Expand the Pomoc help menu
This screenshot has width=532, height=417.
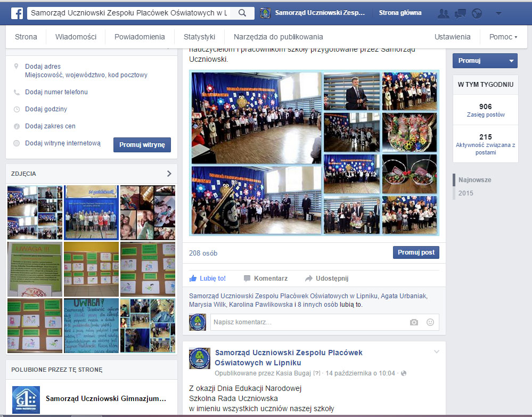[x=503, y=37]
